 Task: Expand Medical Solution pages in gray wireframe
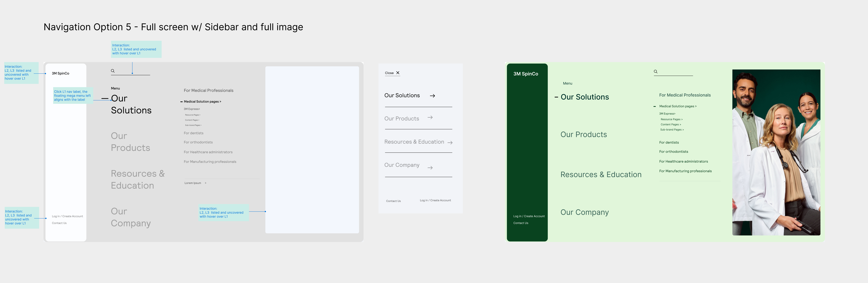202,101
